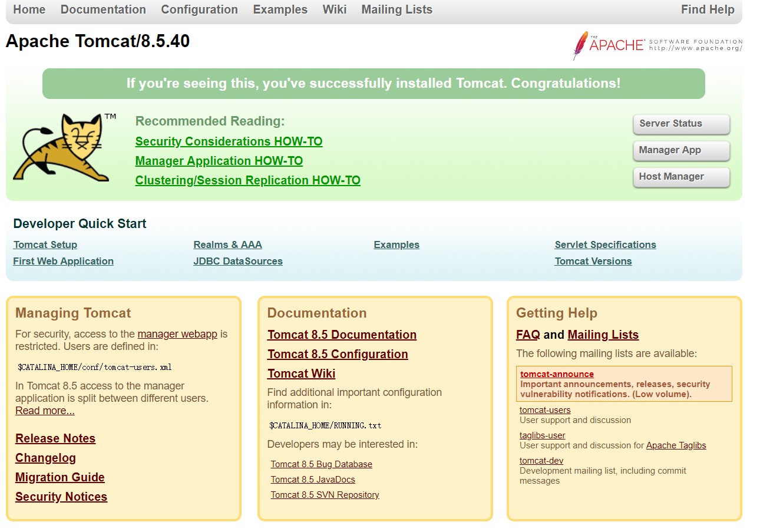The height and width of the screenshot is (532, 760).
Task: Click Find Help in the top bar
Action: point(708,9)
